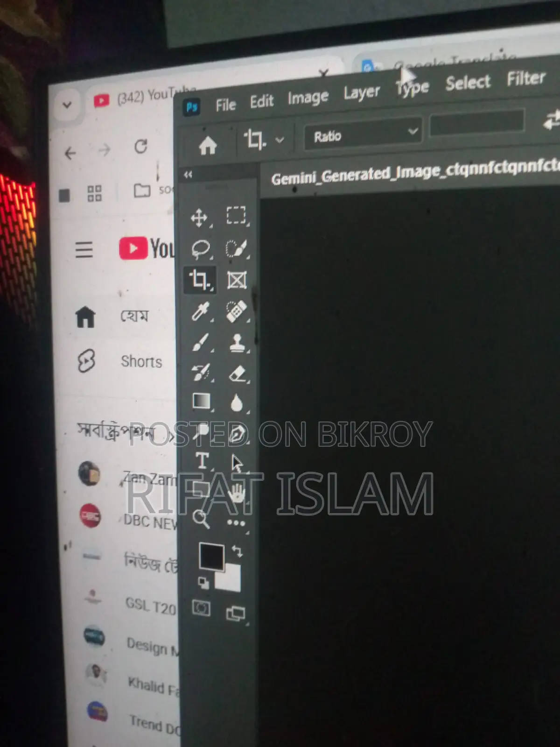560x747 pixels.
Task: Select the Brush tool
Action: click(x=201, y=342)
